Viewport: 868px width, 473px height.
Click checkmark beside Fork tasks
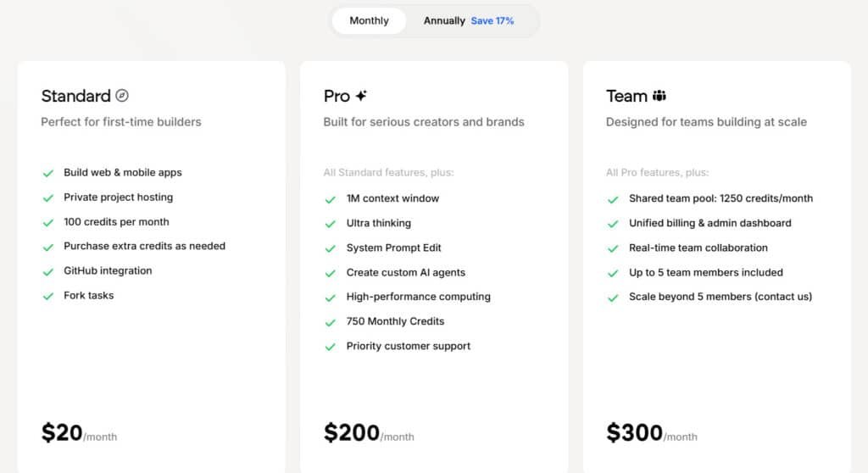(48, 296)
